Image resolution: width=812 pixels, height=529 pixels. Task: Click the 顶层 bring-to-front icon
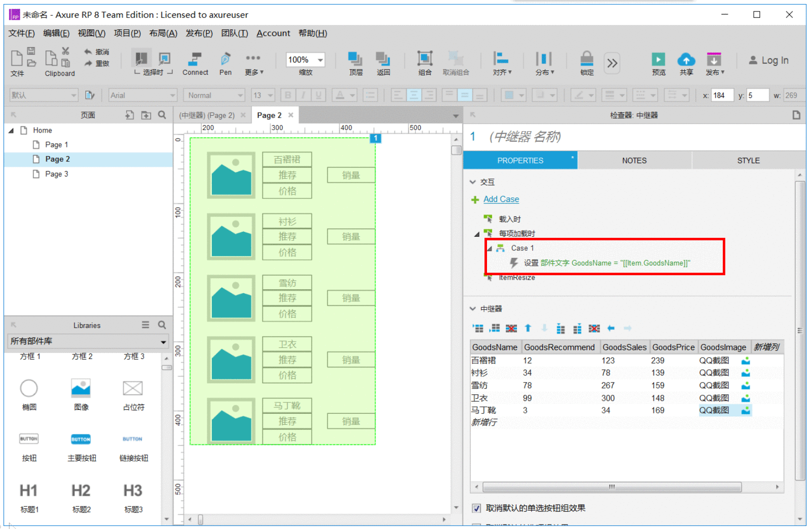tap(355, 59)
